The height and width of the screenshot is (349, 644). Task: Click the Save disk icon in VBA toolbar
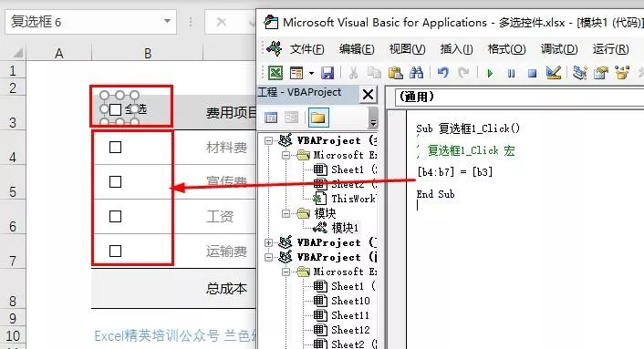point(327,74)
